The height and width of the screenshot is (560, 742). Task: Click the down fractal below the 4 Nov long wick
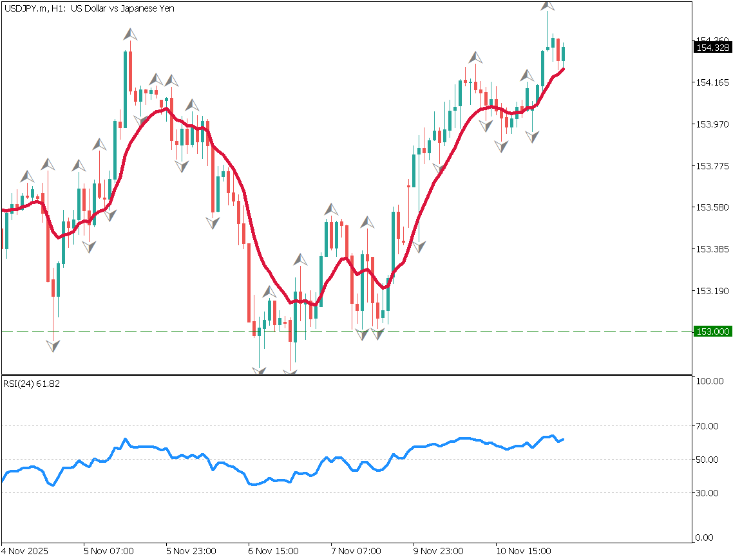53,346
